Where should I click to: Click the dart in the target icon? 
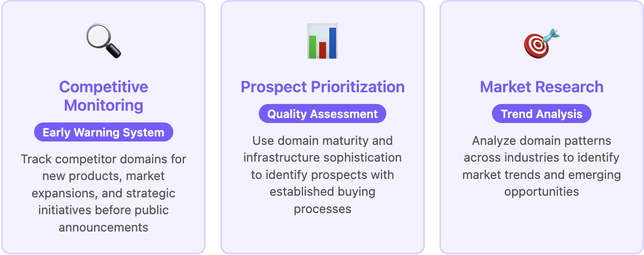pos(550,35)
